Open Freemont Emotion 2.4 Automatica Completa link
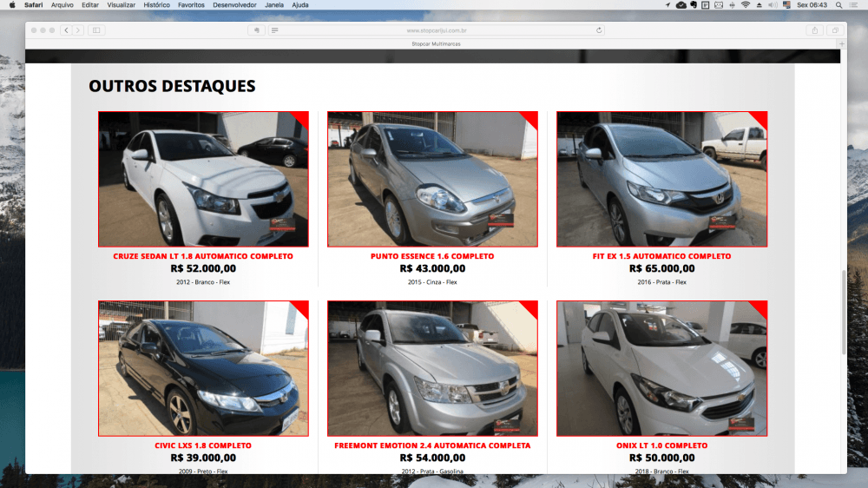Image resolution: width=868 pixels, height=488 pixels. pyautogui.click(x=432, y=446)
